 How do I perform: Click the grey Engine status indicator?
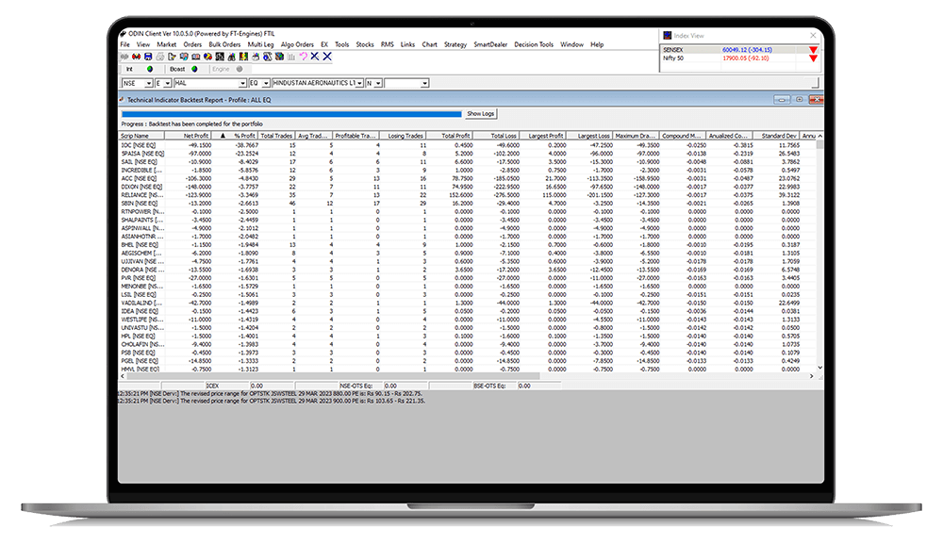(240, 69)
